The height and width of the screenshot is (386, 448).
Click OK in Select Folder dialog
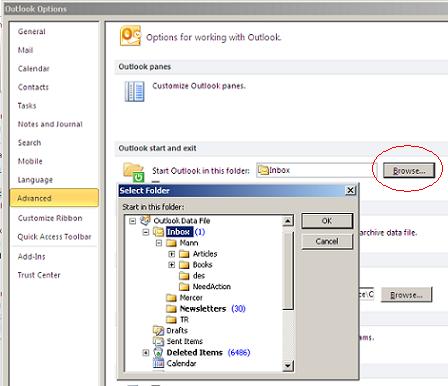(327, 221)
